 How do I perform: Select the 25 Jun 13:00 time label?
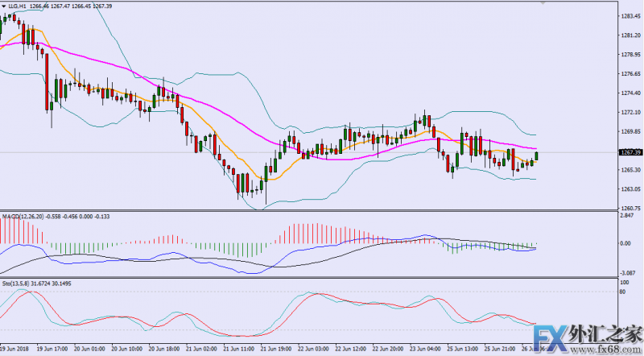tap(462, 349)
